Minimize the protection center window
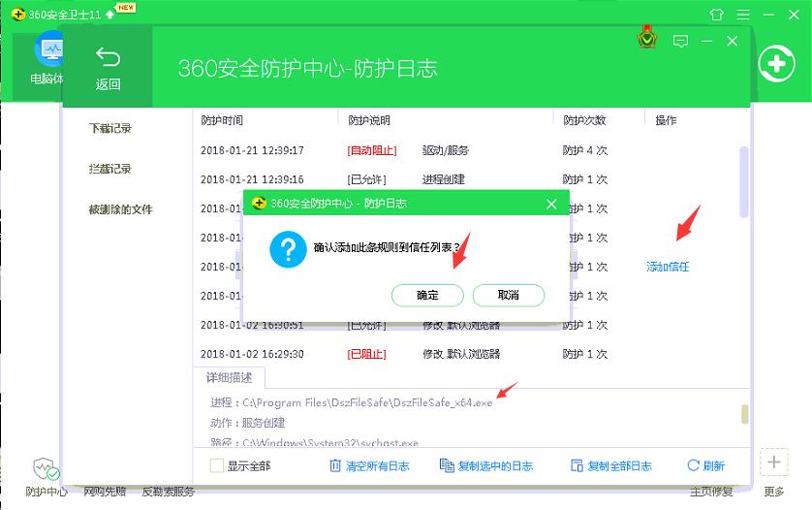The image size is (812, 510). [x=707, y=41]
